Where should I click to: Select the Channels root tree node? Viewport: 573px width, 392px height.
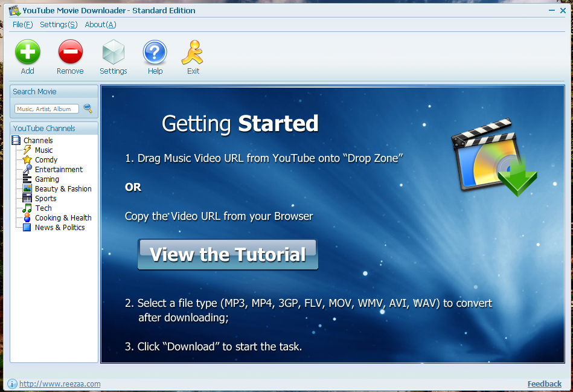38,140
